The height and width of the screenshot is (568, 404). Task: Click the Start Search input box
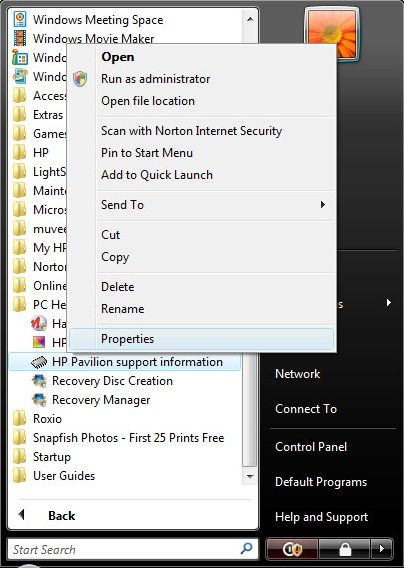(123, 550)
